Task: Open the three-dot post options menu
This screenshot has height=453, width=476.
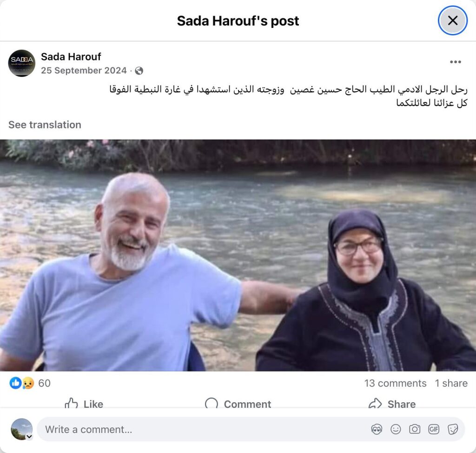Action: [x=456, y=62]
